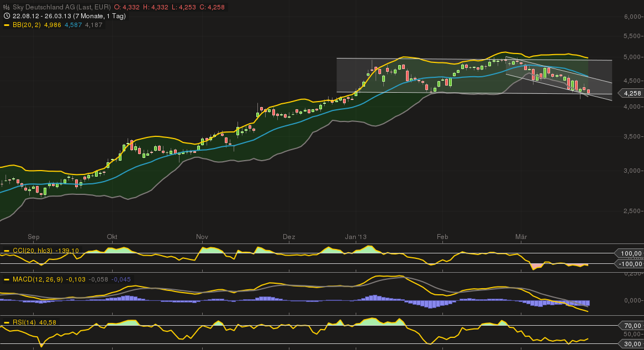644x350 pixels.
Task: Click the low price L: 4,253
Action: pos(183,7)
